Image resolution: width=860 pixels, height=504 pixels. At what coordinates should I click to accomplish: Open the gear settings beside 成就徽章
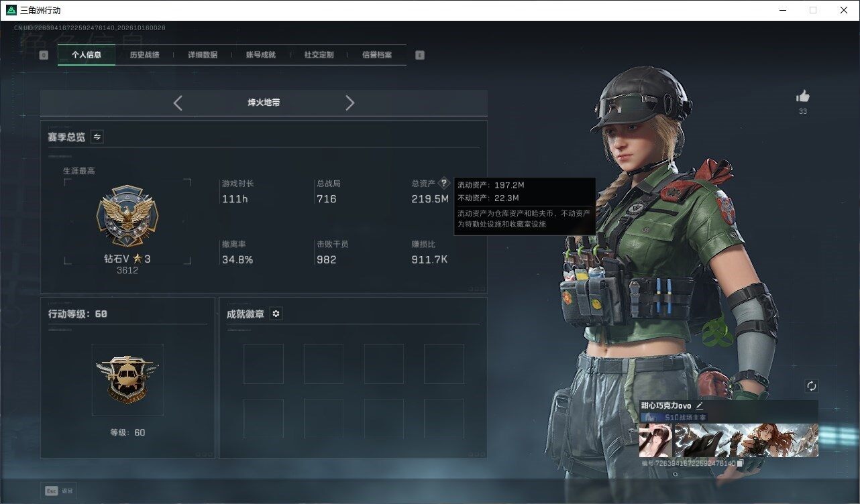click(276, 314)
